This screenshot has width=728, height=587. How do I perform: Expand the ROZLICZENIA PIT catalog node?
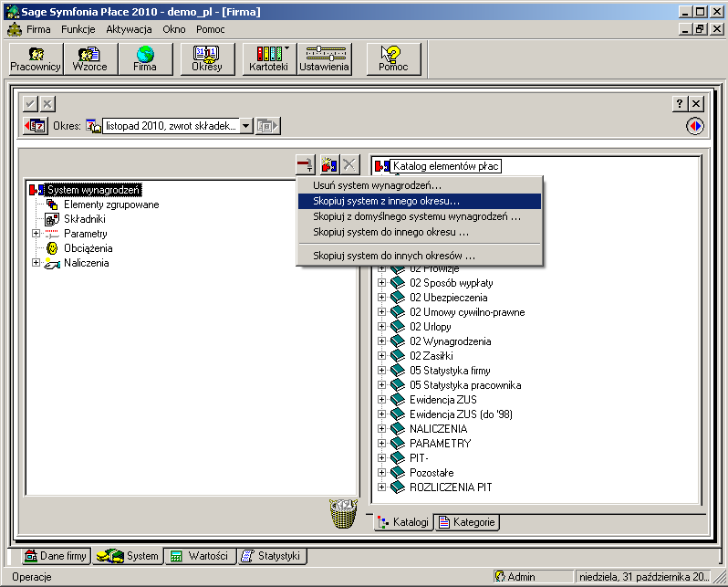381,487
